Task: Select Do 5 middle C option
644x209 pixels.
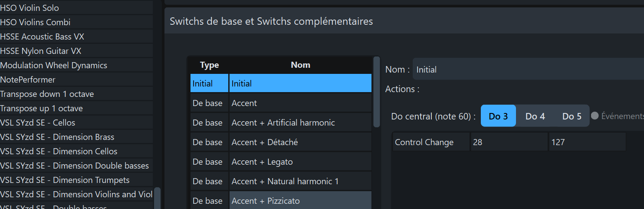Action: [572, 116]
